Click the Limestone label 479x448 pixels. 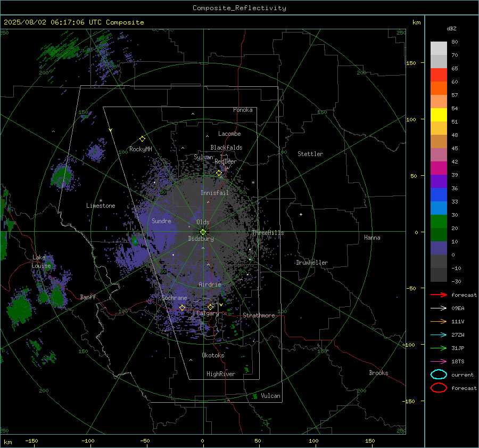click(x=101, y=206)
